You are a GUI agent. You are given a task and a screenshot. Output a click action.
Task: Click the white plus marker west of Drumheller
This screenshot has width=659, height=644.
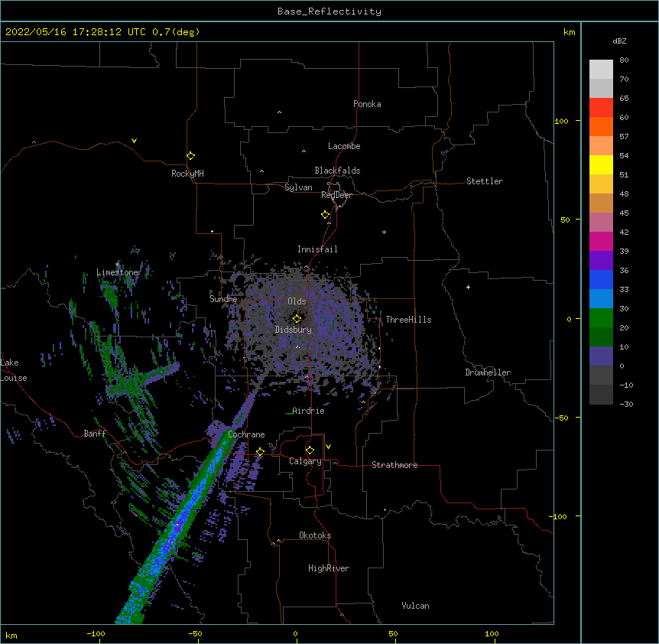point(468,287)
